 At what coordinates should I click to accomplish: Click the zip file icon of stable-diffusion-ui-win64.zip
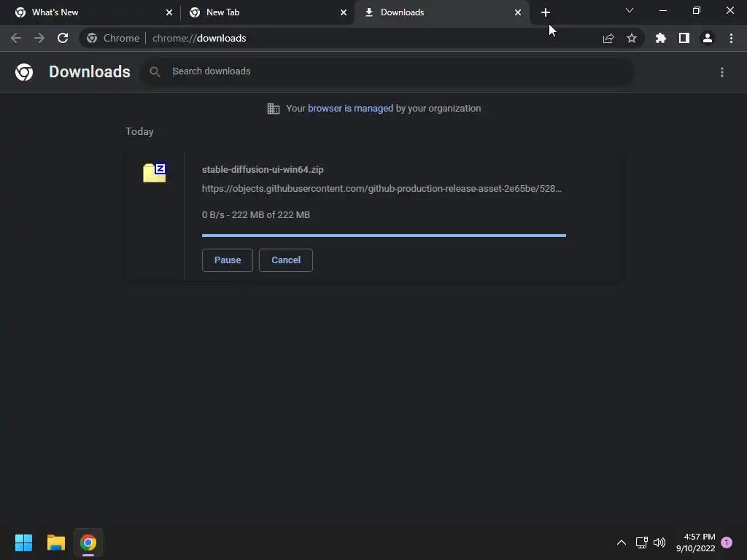pos(155,172)
